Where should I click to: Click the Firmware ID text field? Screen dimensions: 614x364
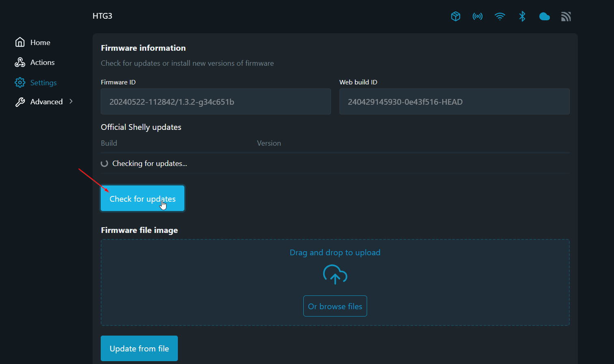(216, 102)
